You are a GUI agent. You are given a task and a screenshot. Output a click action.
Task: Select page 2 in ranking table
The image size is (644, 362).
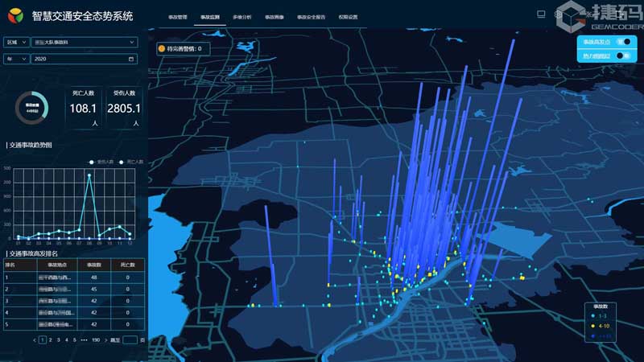pos(50,340)
